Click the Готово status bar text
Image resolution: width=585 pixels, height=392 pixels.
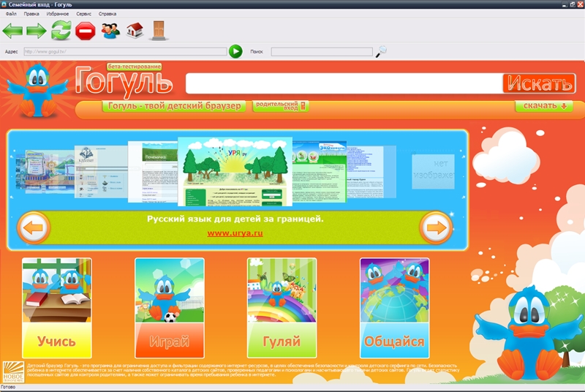click(8, 387)
